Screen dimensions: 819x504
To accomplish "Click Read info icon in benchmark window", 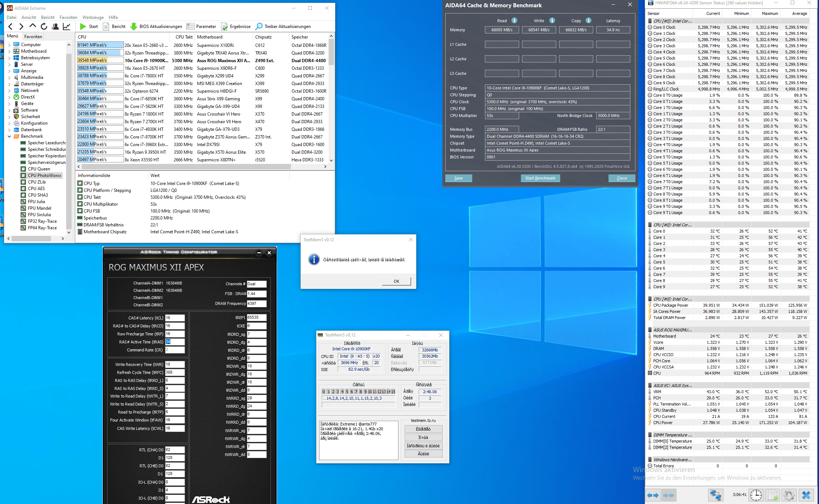I will point(514,20).
